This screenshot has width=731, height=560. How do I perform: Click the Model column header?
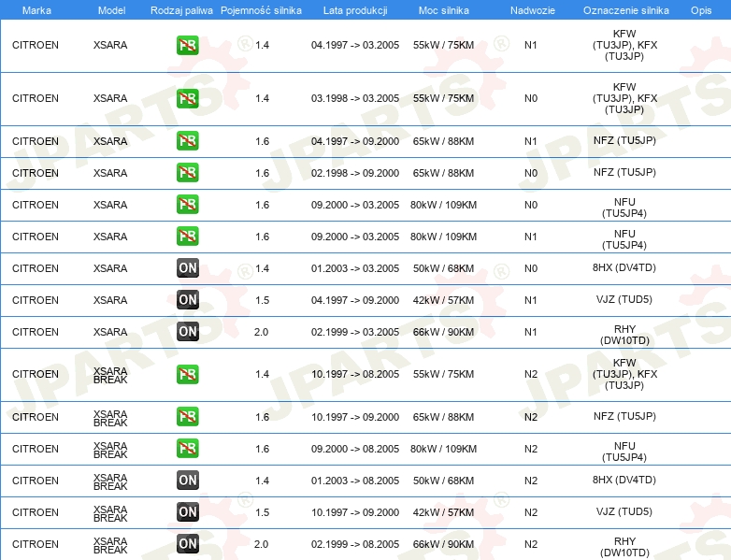pos(111,10)
